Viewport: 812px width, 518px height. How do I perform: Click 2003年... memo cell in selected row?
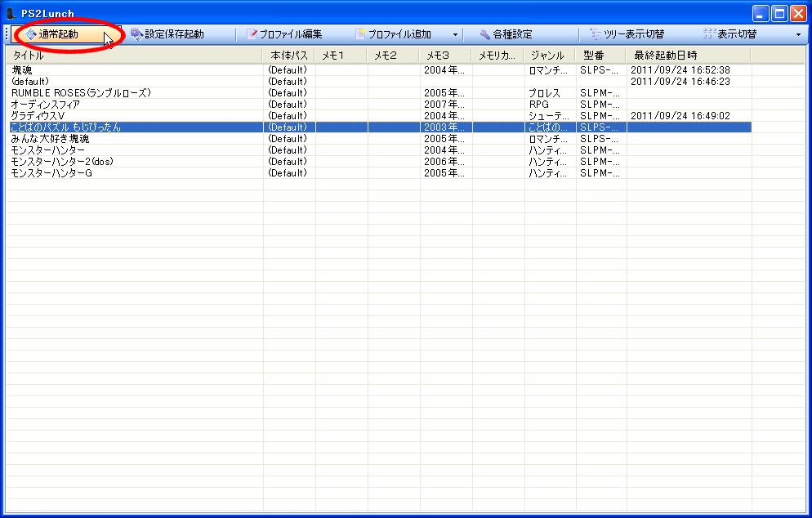[444, 127]
